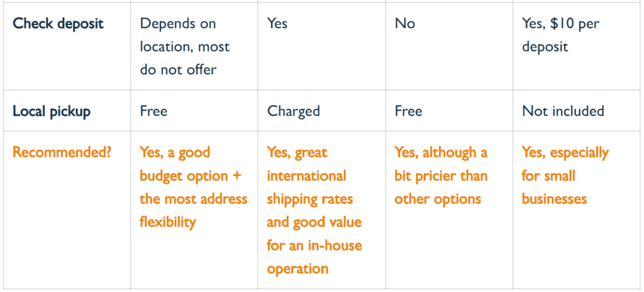Viewport: 644px width, 292px height.
Task: Click the 'great international shipping rates' text
Action: pyautogui.click(x=309, y=176)
